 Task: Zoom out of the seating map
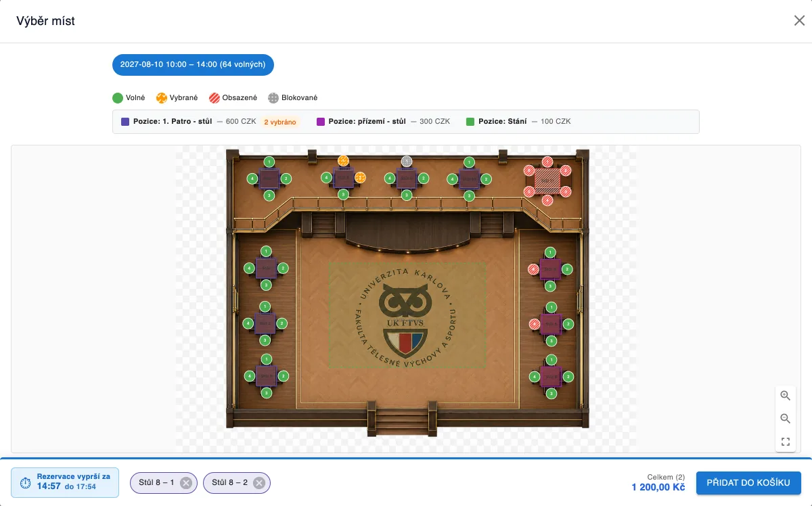click(x=786, y=419)
